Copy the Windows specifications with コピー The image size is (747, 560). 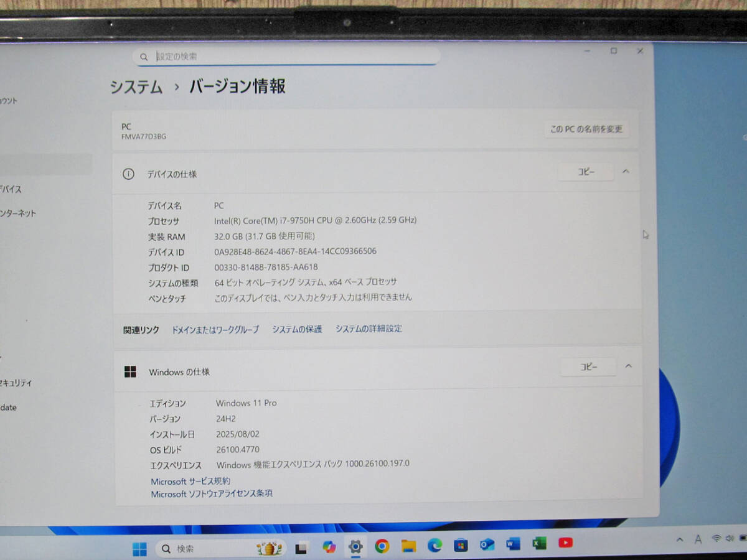pyautogui.click(x=588, y=366)
